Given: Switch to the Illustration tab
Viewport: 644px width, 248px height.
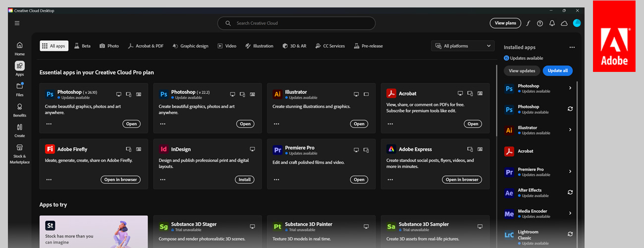Looking at the screenshot, I should [259, 46].
